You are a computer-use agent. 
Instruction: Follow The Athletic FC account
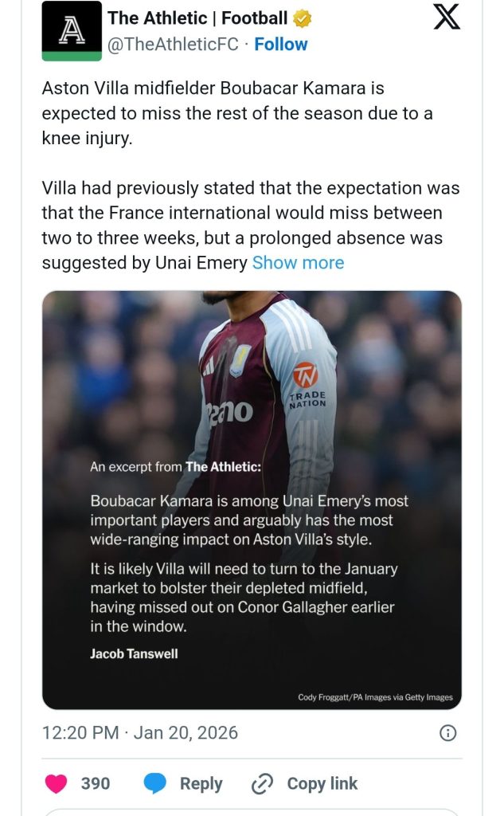tap(281, 45)
